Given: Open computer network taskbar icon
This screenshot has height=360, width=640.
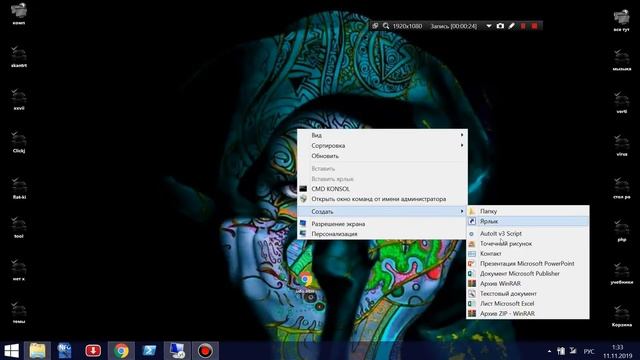Looking at the screenshot, I should (177, 351).
